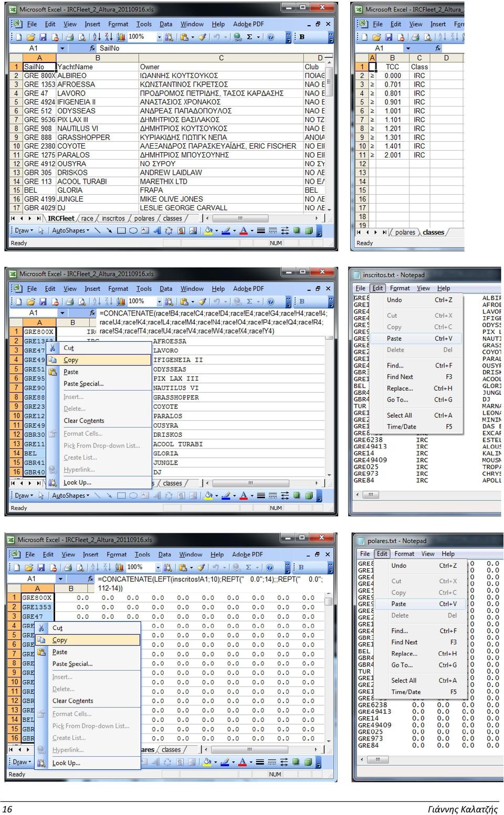Click the Print icon in the IRCFleet-sheet Excel window
Image resolution: width=504 pixels, height=815 pixels.
click(70, 37)
